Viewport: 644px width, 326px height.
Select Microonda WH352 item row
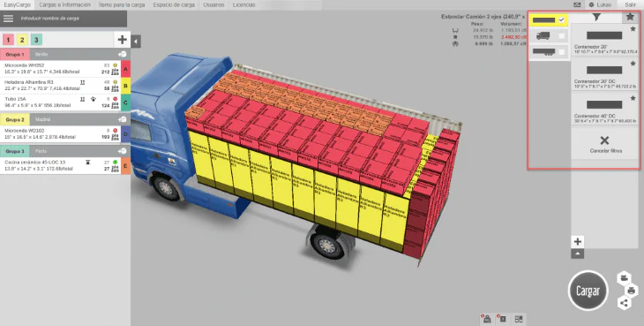(60, 69)
